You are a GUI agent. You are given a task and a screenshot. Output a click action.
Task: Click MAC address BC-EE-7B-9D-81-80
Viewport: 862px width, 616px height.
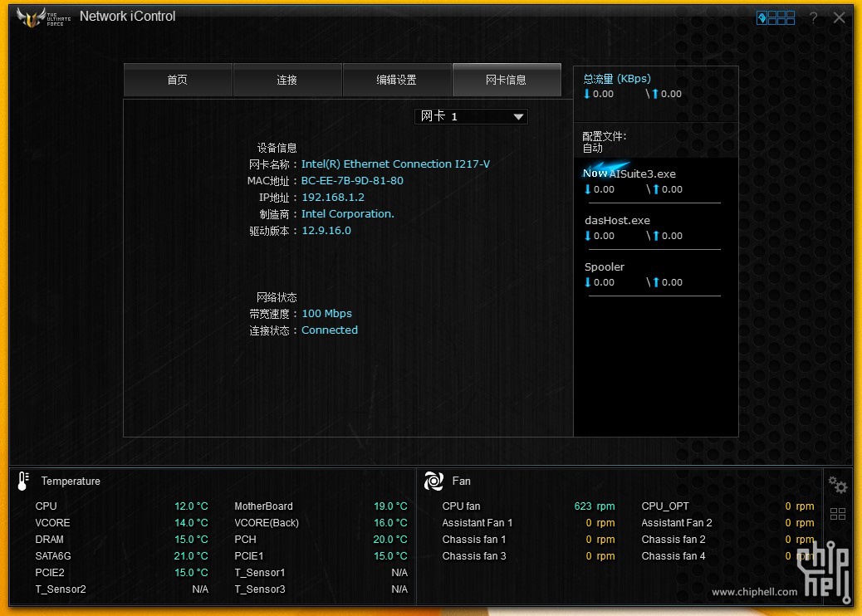352,181
